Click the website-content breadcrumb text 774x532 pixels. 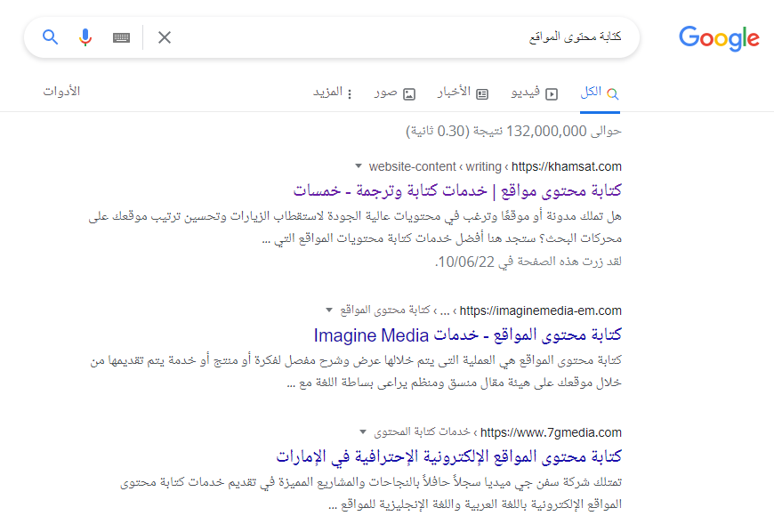412,166
